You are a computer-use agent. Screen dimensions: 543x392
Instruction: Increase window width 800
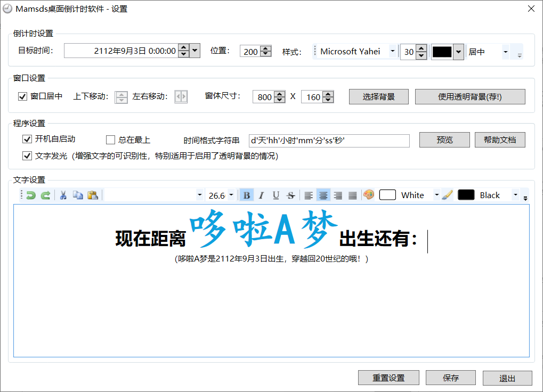pyautogui.click(x=279, y=93)
